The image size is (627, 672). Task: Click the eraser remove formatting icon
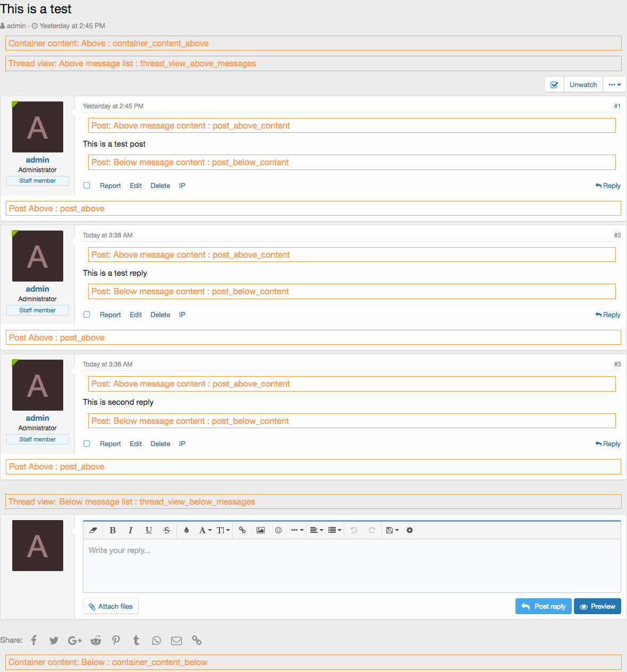tap(94, 530)
